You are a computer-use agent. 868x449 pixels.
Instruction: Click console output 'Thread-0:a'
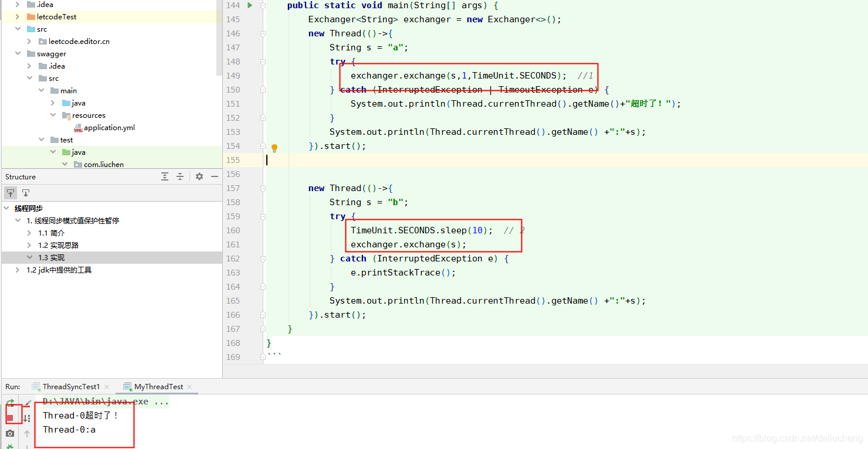(x=69, y=430)
